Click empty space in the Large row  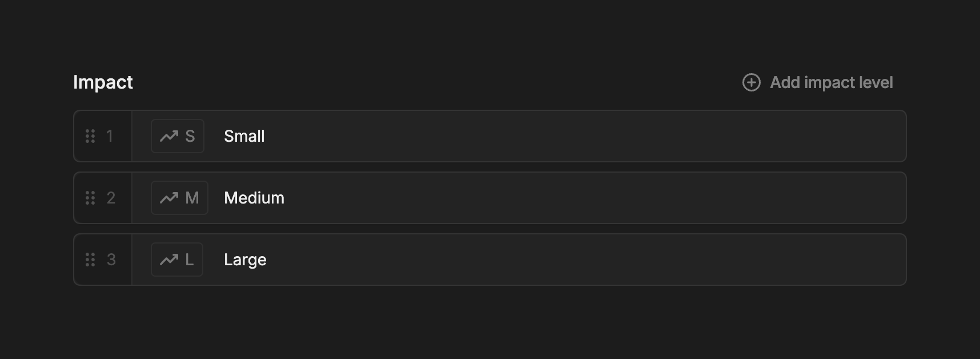pyautogui.click(x=571, y=260)
